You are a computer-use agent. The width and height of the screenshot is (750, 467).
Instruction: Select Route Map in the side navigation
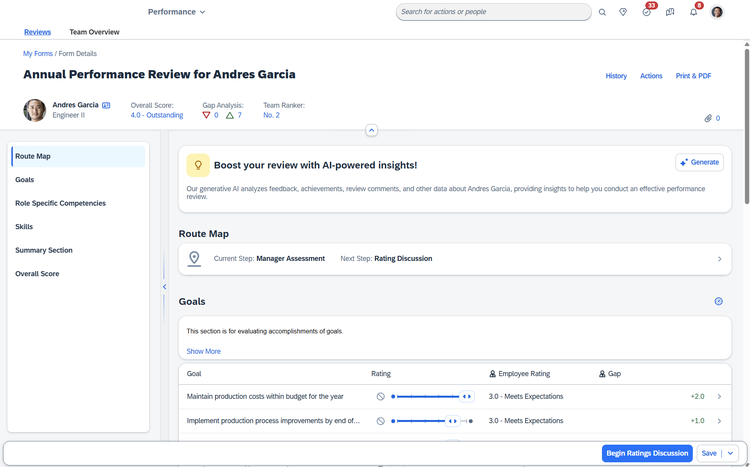pos(78,156)
